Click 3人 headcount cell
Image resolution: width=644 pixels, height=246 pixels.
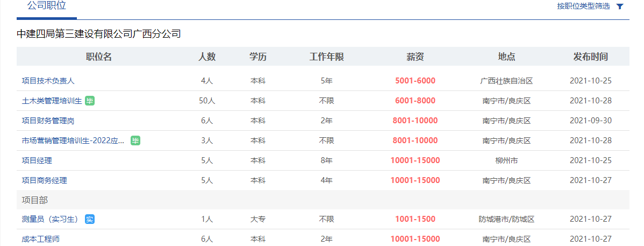(x=207, y=140)
